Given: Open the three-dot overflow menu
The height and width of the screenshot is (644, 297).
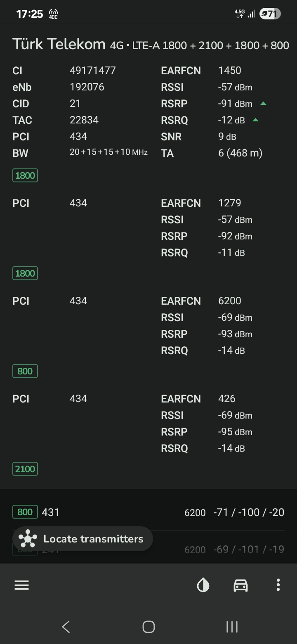Looking at the screenshot, I should coord(278,585).
